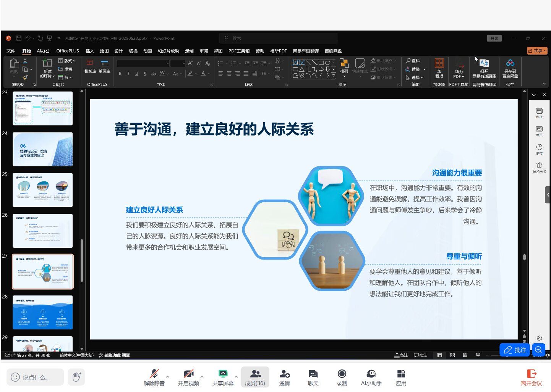This screenshot has height=392, width=551.
Task: Open the 插入 ribbon tab
Action: 90,51
